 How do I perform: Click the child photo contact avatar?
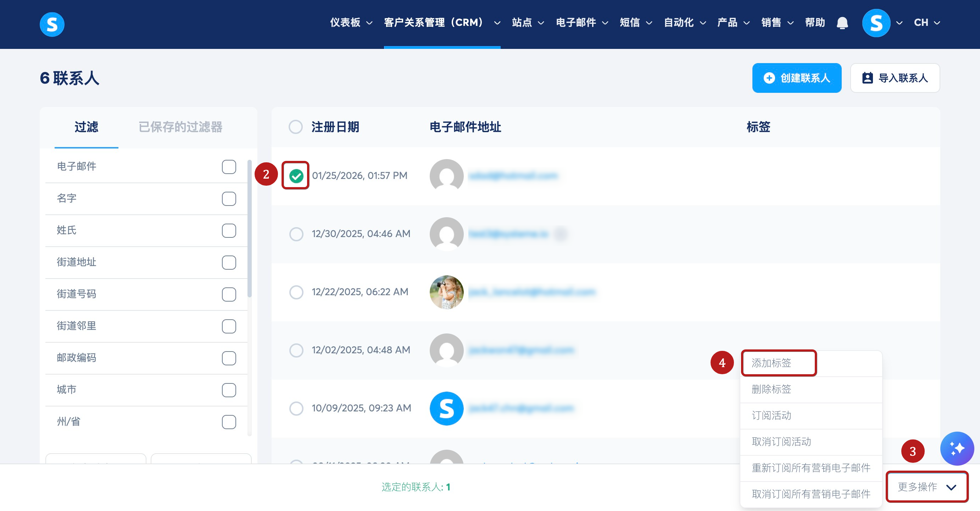tap(446, 292)
